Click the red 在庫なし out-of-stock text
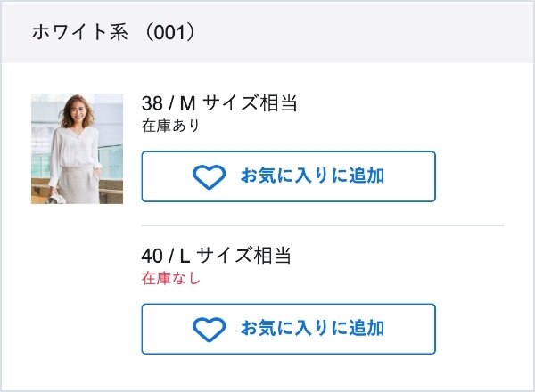Viewport: 535px width, 392px height. coord(170,278)
